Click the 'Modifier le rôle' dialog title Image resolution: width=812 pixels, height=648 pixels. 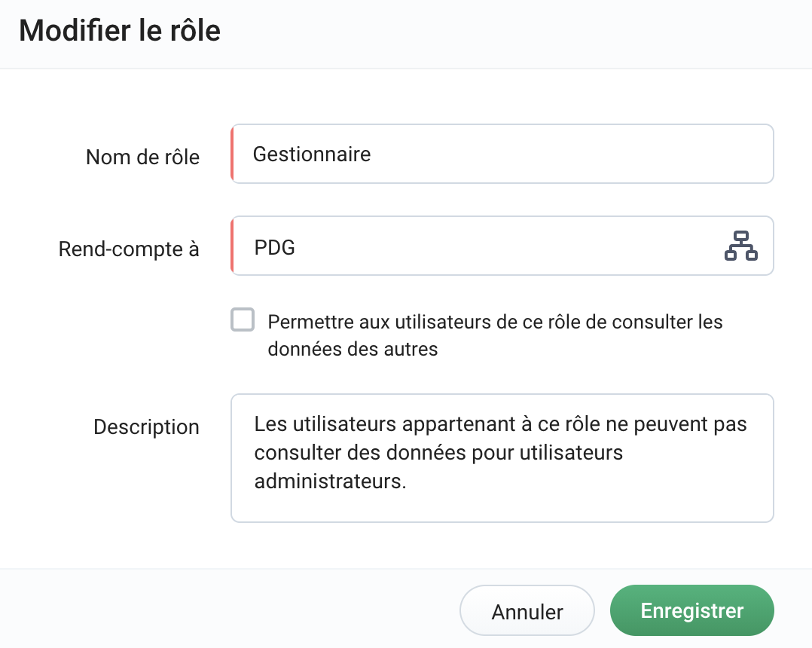[120, 32]
